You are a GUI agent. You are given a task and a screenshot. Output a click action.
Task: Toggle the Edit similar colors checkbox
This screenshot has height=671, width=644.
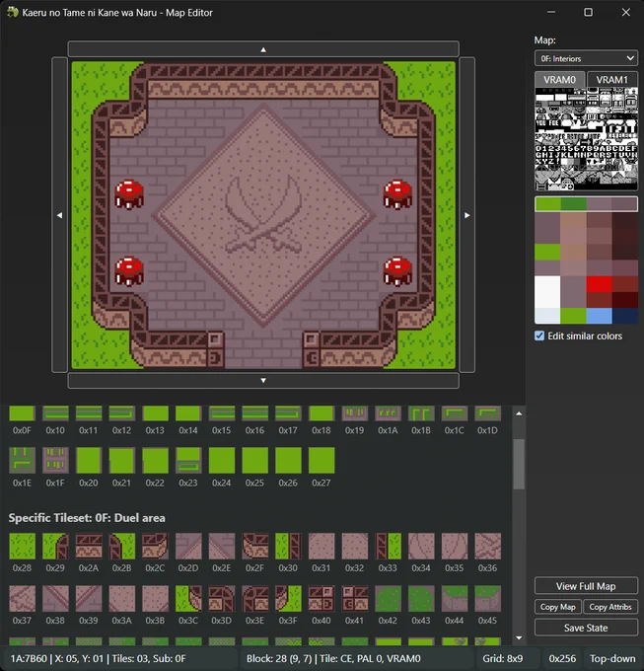(539, 335)
